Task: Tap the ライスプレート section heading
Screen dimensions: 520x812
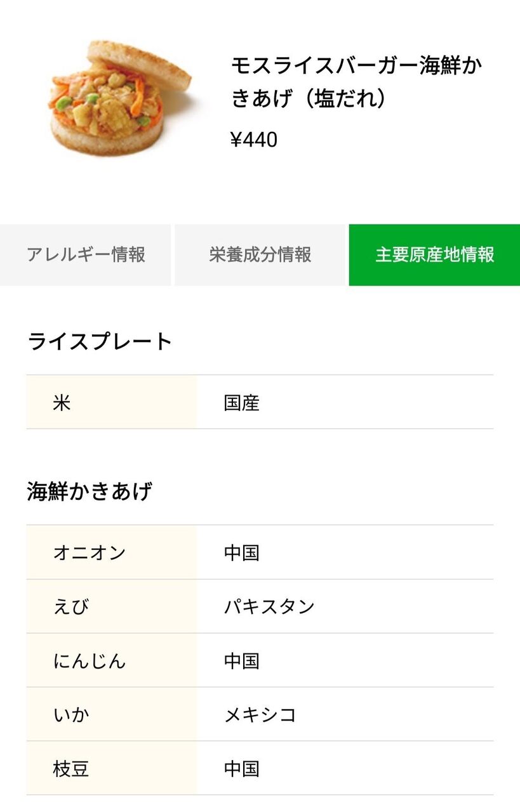Action: point(100,341)
